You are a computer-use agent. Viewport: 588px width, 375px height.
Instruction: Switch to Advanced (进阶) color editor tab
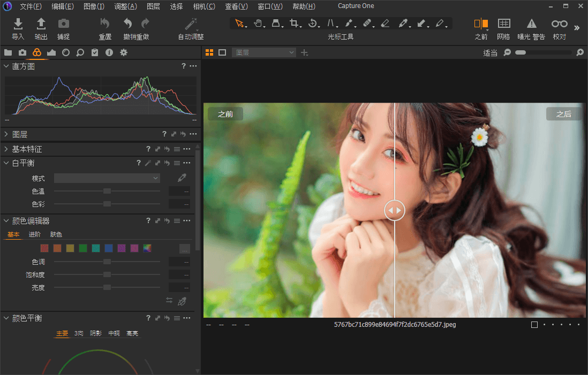click(x=34, y=234)
